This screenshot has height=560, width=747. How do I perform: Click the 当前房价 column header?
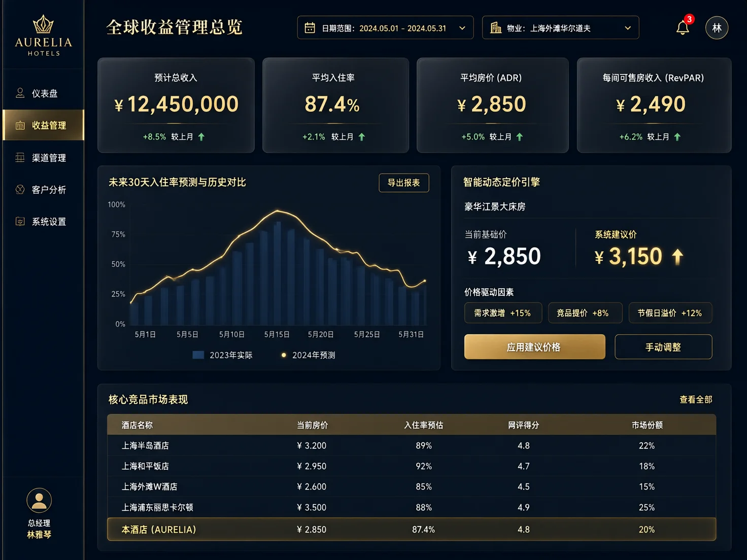tap(312, 425)
